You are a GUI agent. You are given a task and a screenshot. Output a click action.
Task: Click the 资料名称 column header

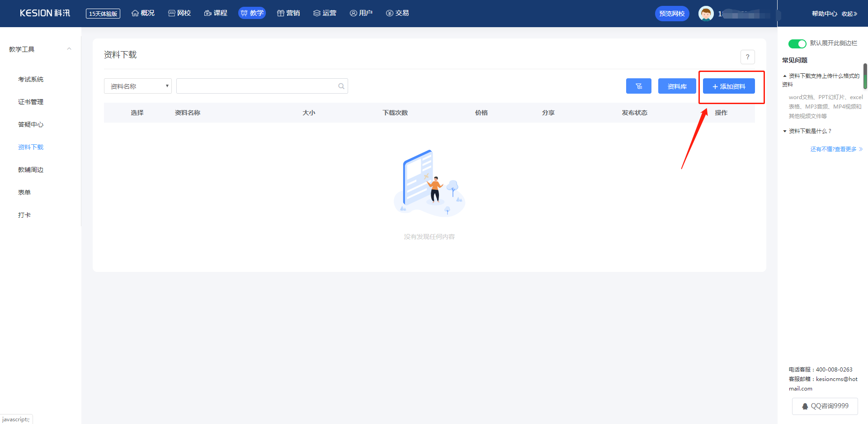pyautogui.click(x=188, y=113)
